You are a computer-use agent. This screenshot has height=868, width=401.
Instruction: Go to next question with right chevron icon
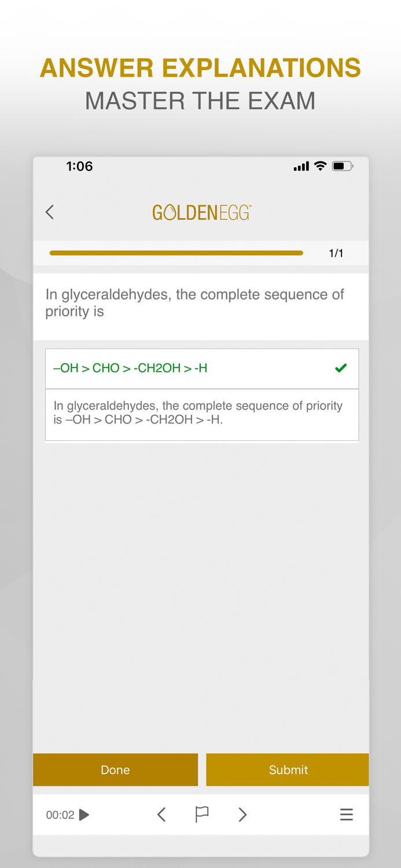(x=242, y=814)
